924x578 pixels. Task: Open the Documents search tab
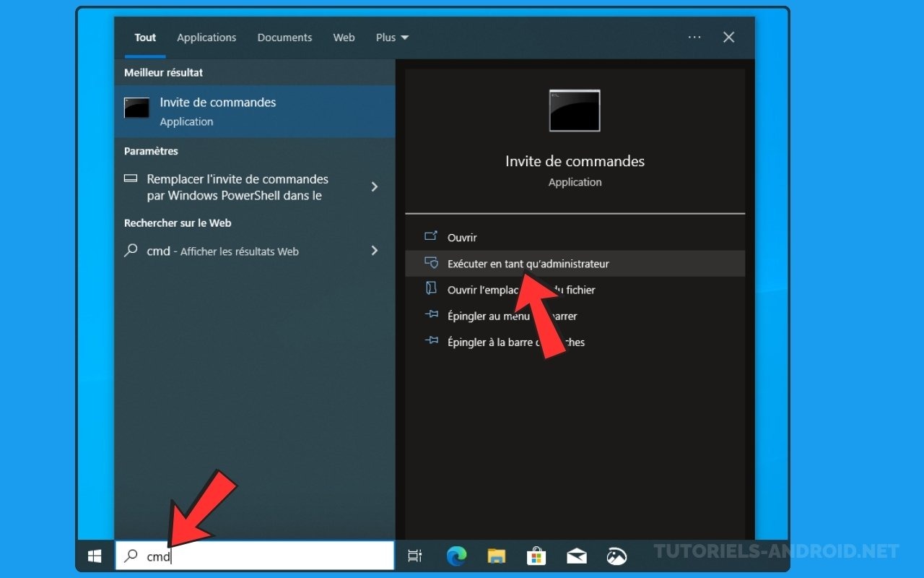[284, 38]
